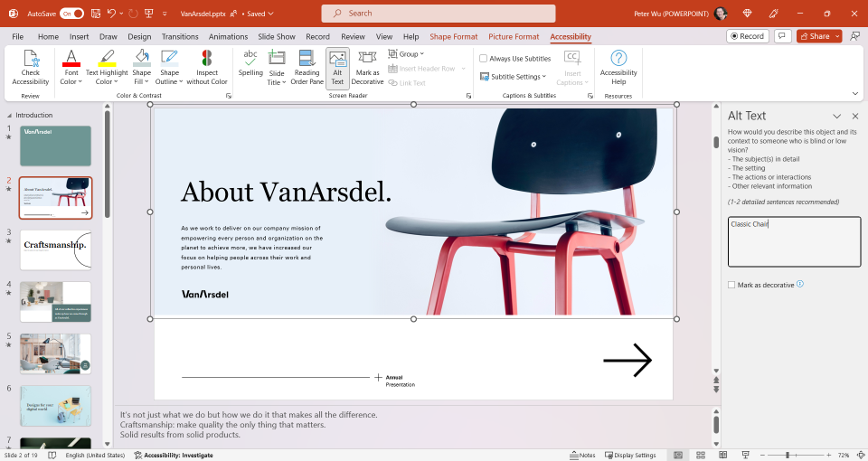Adjust the zoom slider in status bar
Screen dimensions: 868x461
coord(788,455)
